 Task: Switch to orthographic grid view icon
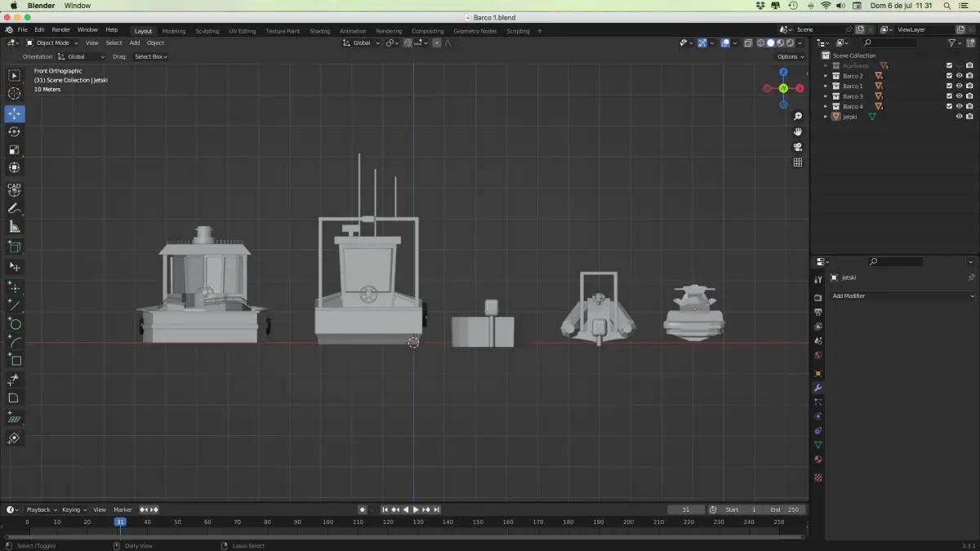pos(798,162)
